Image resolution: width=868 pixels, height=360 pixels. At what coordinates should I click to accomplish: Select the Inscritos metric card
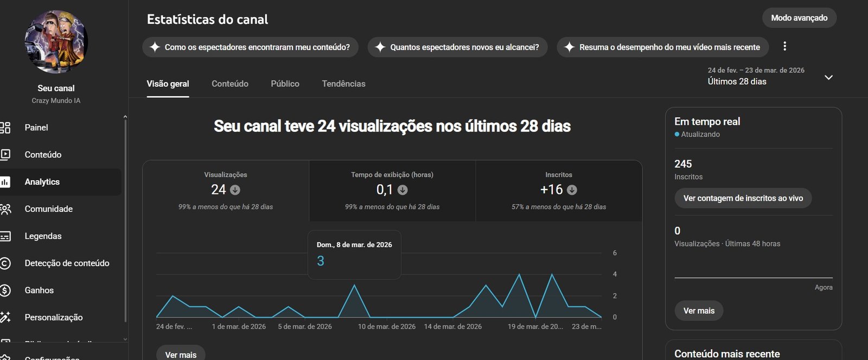pos(559,191)
